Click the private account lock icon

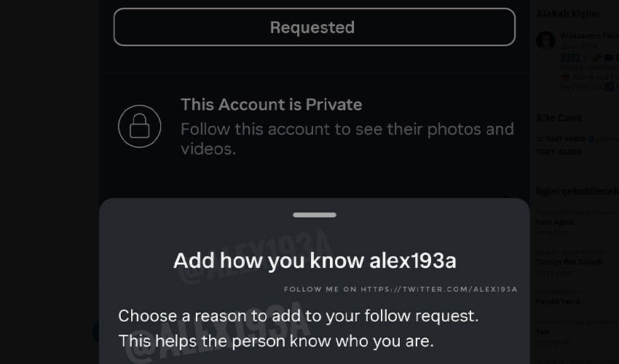tap(139, 127)
